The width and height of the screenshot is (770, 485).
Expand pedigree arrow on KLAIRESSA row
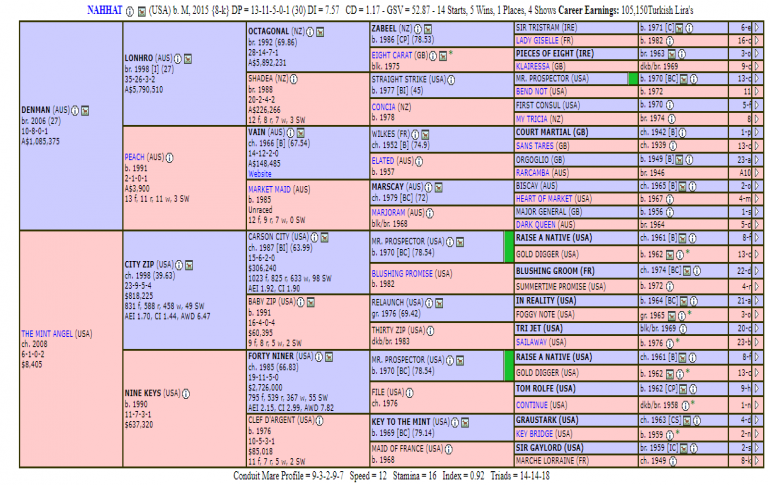757,66
